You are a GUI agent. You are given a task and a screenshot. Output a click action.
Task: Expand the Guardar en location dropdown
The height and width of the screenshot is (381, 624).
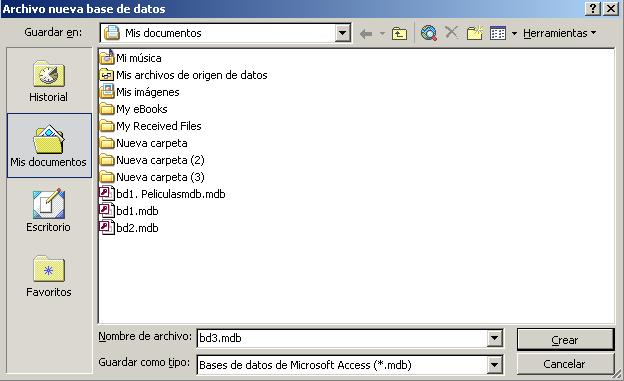point(343,33)
